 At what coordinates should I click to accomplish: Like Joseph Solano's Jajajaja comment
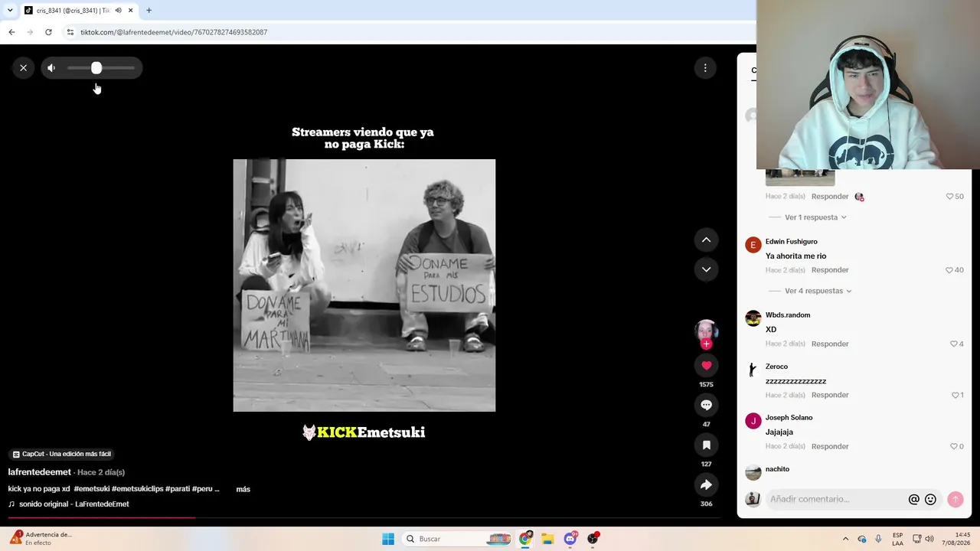point(954,446)
